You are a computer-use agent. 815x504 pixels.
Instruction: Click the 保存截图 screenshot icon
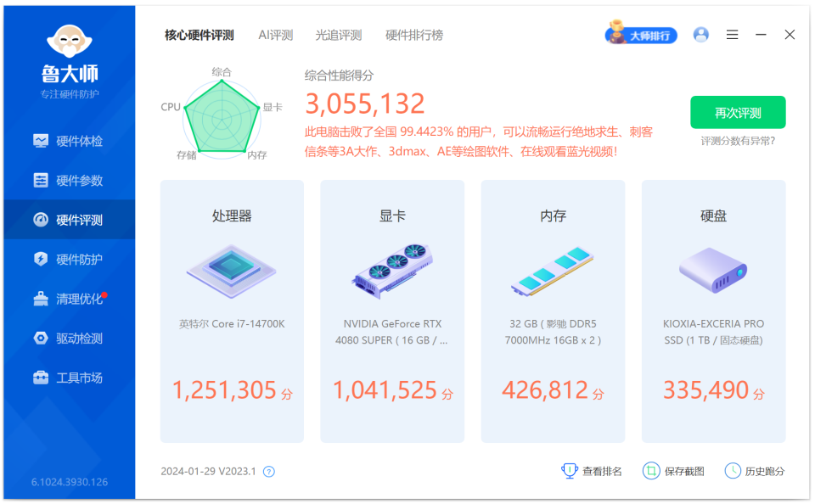(x=650, y=471)
